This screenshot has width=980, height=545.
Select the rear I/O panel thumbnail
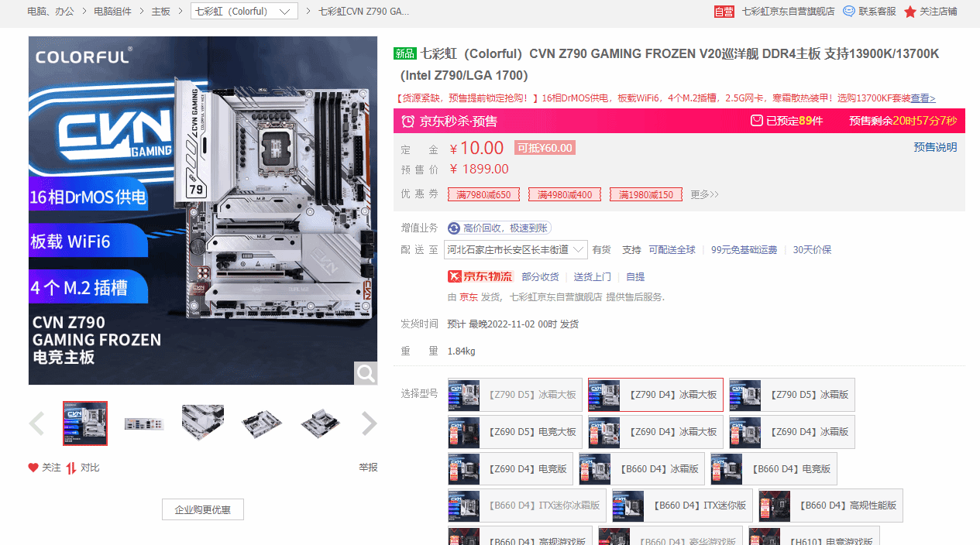pos(144,423)
